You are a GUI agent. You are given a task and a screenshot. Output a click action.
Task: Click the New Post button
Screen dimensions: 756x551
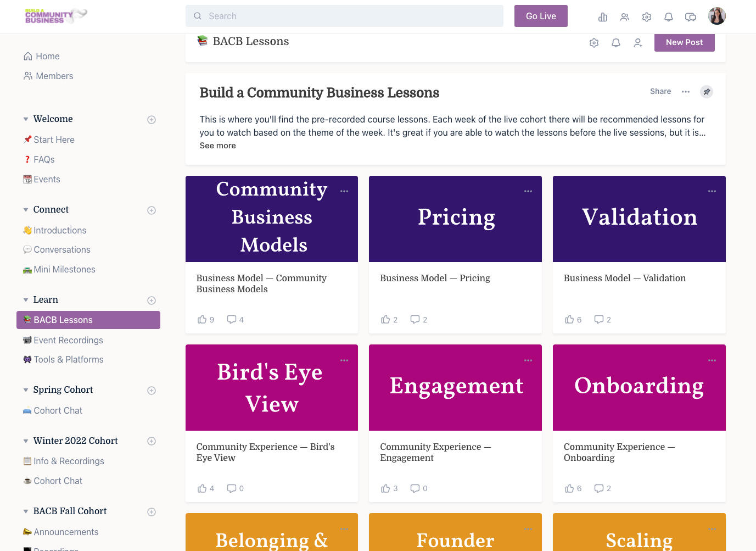684,42
